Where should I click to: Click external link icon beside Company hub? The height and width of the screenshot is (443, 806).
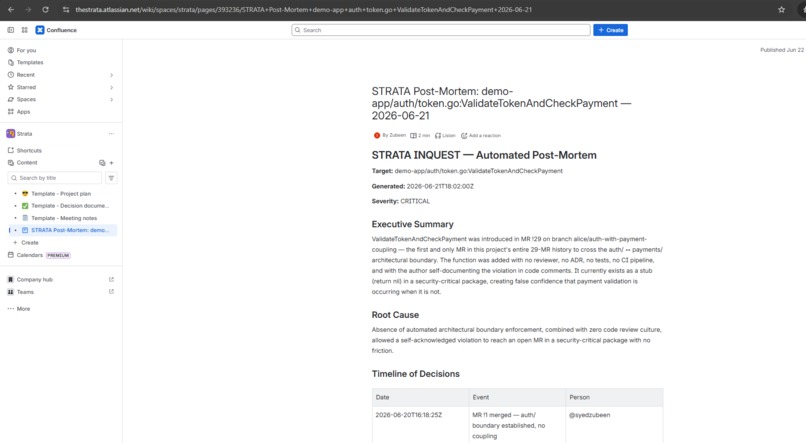pyautogui.click(x=111, y=280)
